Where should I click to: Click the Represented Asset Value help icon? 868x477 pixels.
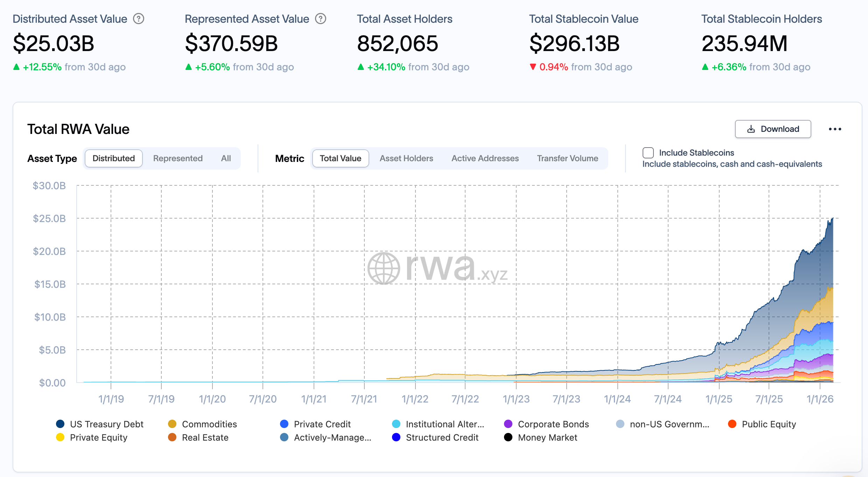coord(320,19)
